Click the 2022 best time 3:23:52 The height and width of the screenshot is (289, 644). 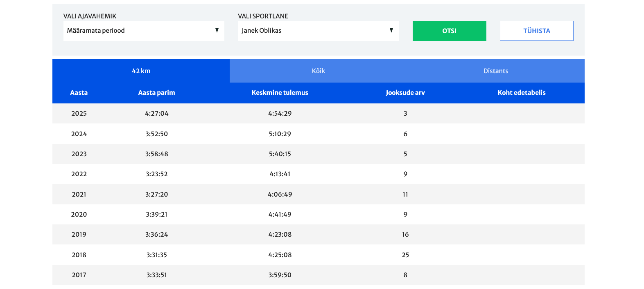pos(156,174)
